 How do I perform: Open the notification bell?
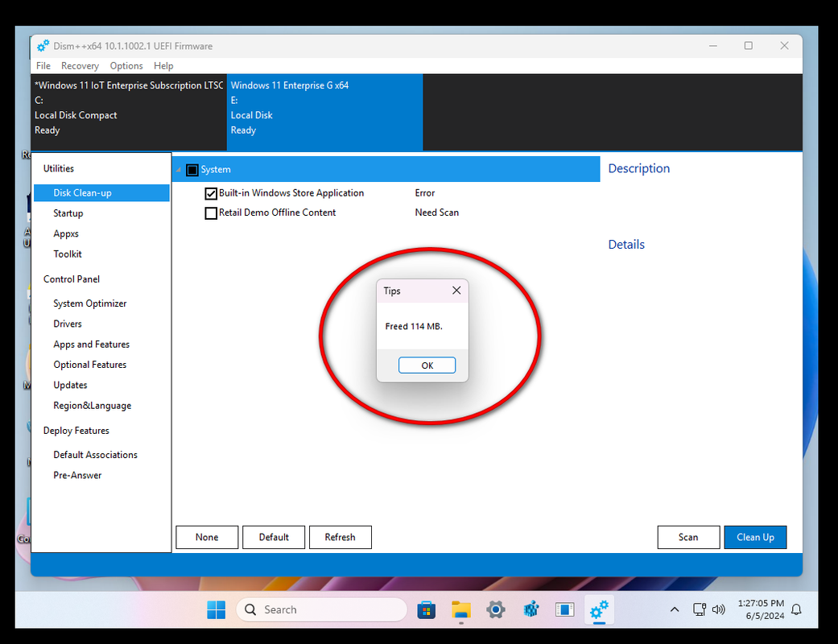coord(796,610)
